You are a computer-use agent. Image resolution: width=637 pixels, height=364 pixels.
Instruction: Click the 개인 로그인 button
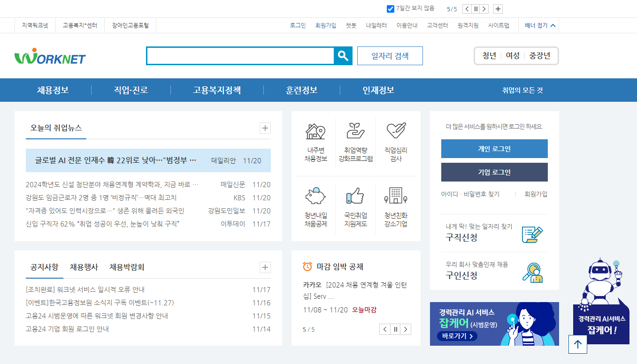(x=494, y=149)
